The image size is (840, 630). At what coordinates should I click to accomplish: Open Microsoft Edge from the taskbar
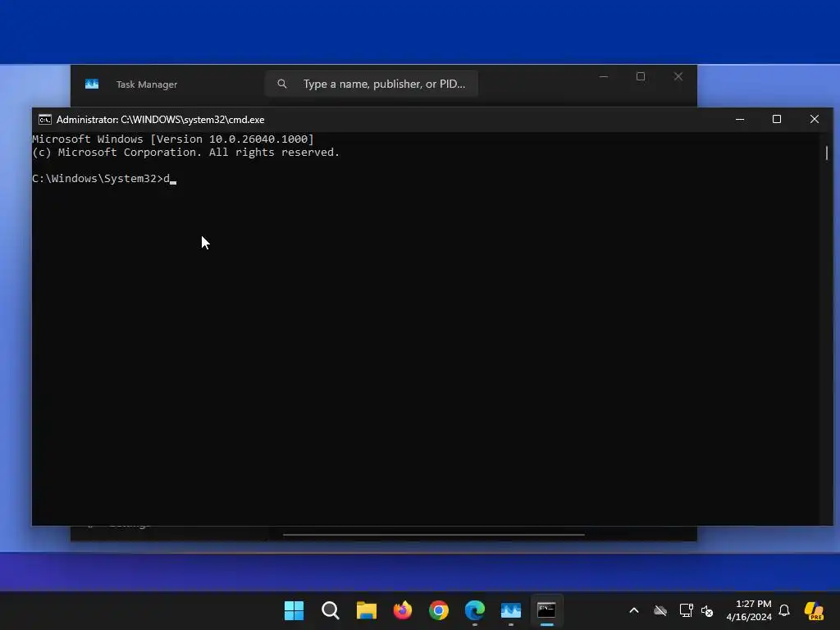pos(475,610)
